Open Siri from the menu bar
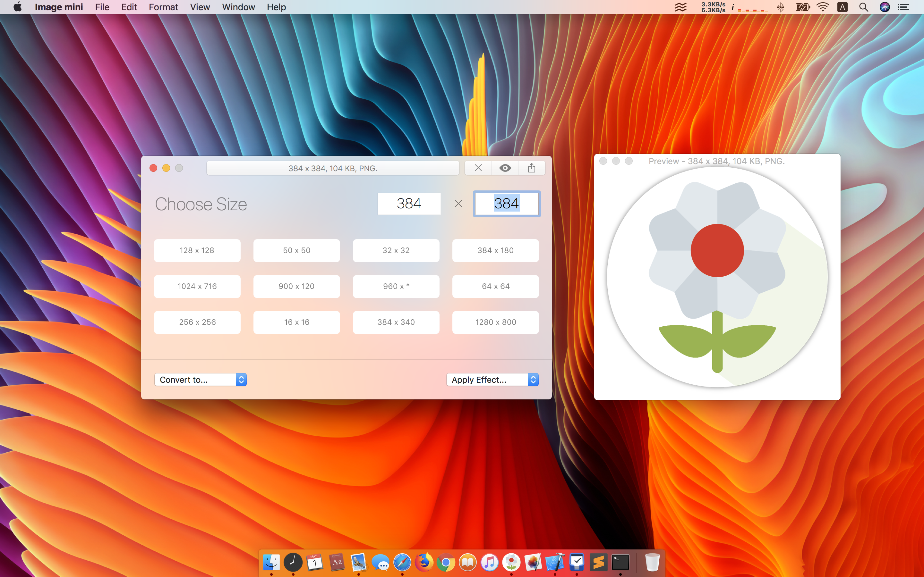Viewport: 924px width, 577px height. click(x=884, y=7)
